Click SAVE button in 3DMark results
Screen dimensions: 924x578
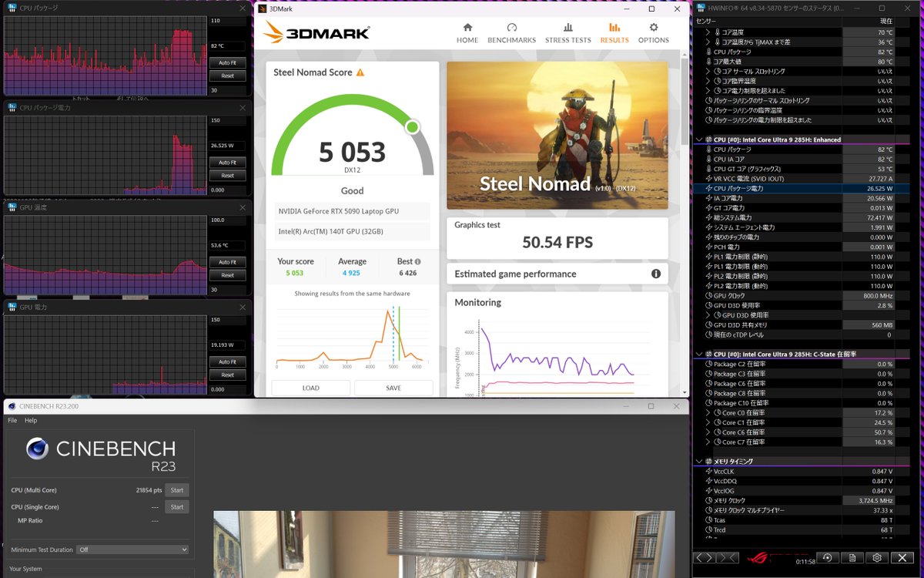[393, 388]
